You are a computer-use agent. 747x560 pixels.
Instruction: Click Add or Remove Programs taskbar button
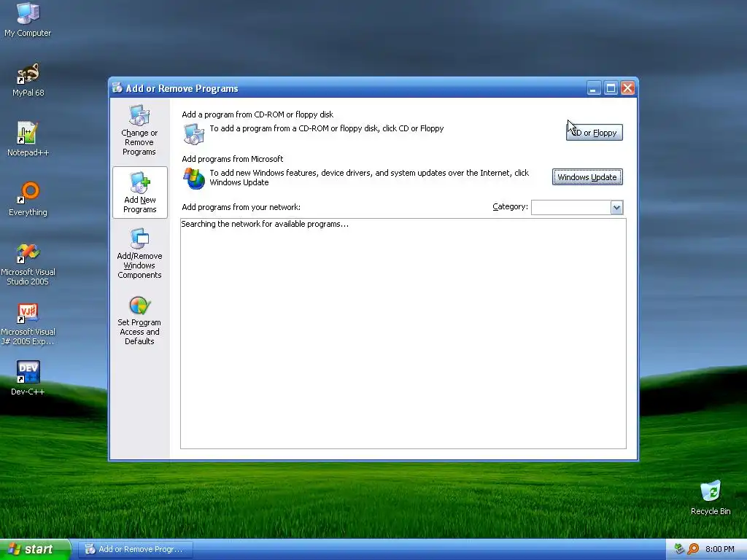coord(135,549)
